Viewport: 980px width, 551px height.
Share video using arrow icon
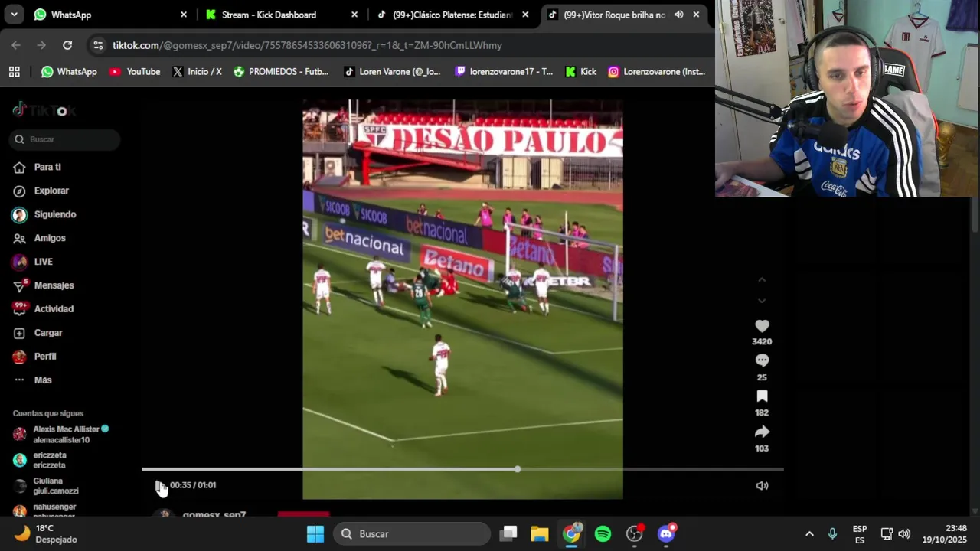(x=762, y=432)
